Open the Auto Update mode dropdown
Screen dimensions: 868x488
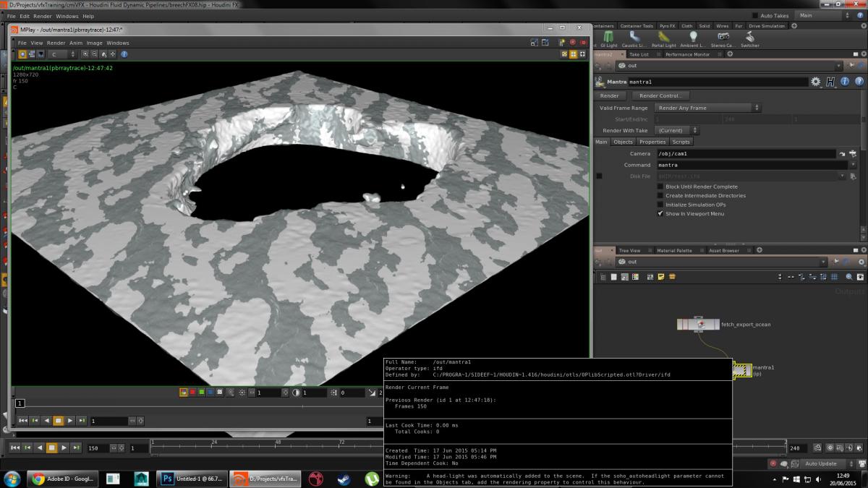coord(829,463)
